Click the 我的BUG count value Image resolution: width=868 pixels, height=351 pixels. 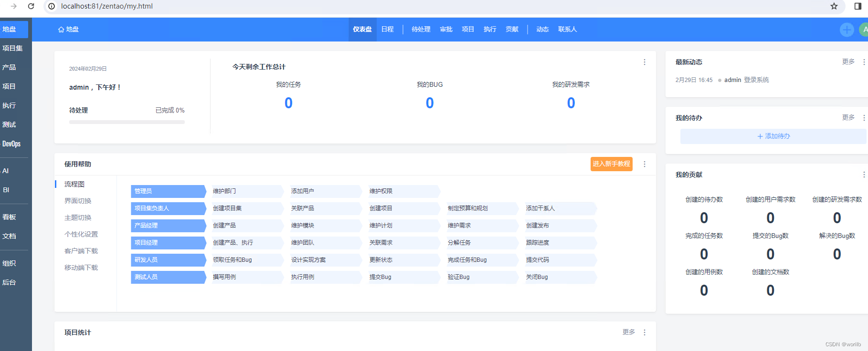pos(430,103)
